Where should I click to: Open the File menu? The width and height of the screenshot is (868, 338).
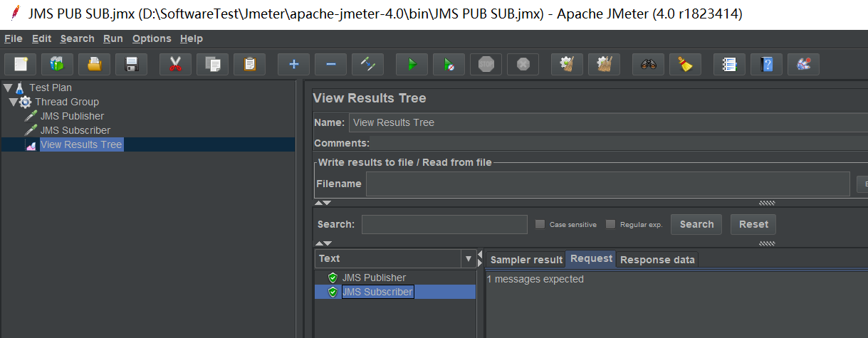coord(14,38)
